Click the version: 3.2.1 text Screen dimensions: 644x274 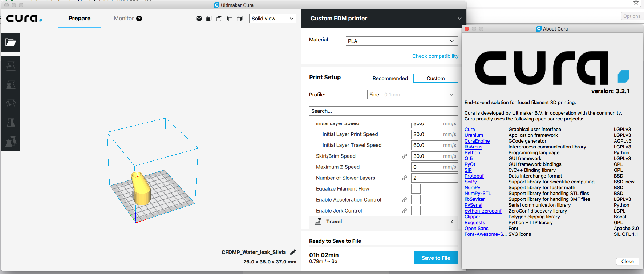pyautogui.click(x=610, y=91)
